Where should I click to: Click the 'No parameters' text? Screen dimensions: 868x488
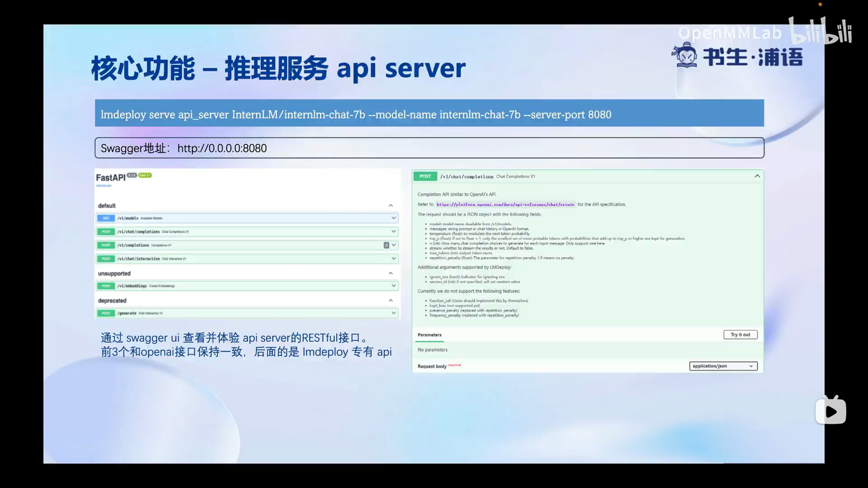[x=433, y=350]
